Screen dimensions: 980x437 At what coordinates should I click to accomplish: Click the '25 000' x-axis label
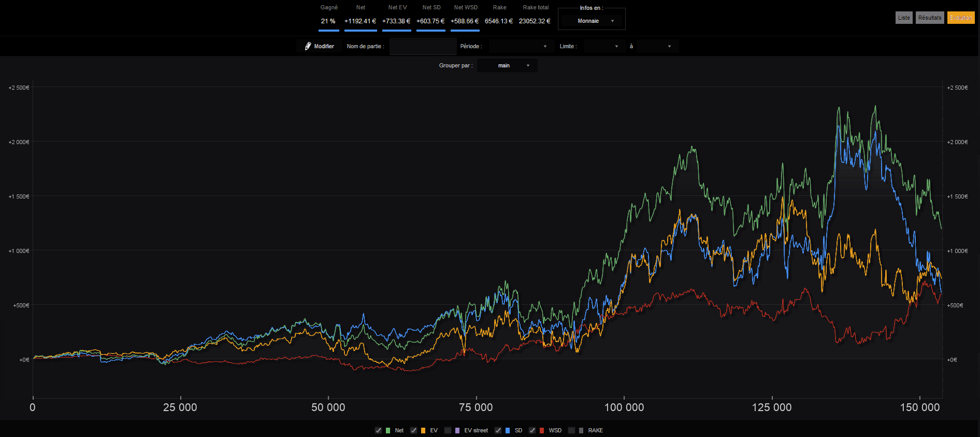tap(180, 407)
